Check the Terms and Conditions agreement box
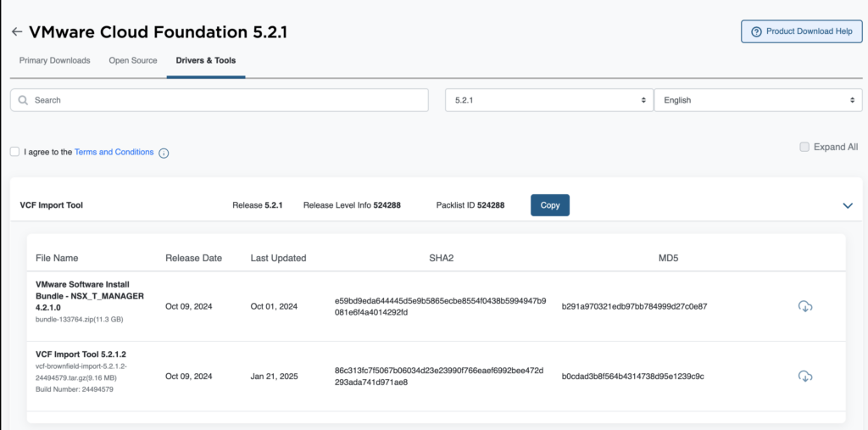Image resolution: width=868 pixels, height=430 pixels. (x=15, y=152)
